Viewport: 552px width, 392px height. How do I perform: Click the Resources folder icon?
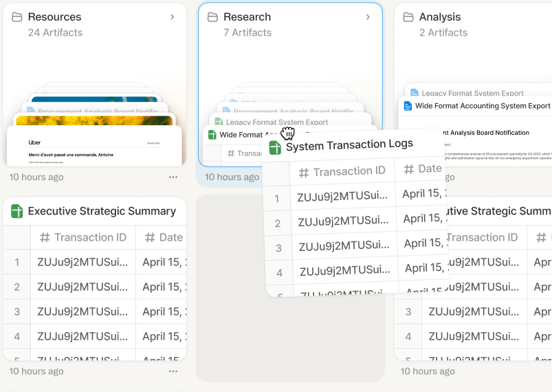click(17, 17)
